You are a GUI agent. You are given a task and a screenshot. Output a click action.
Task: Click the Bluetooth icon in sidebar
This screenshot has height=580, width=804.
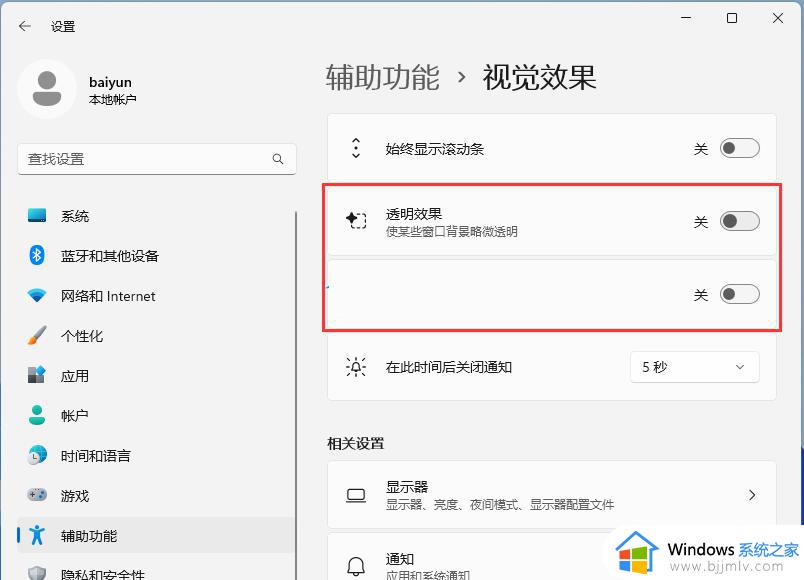37,255
